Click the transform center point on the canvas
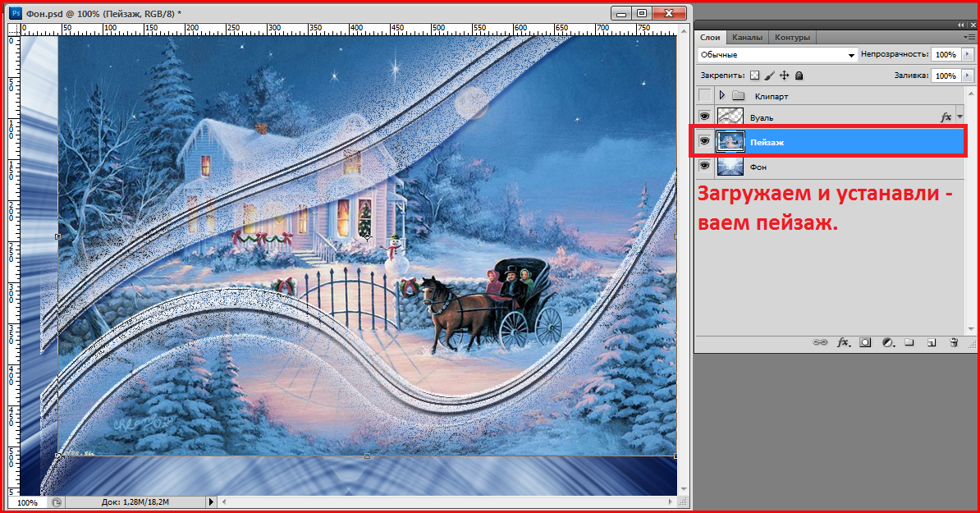 (x=367, y=236)
